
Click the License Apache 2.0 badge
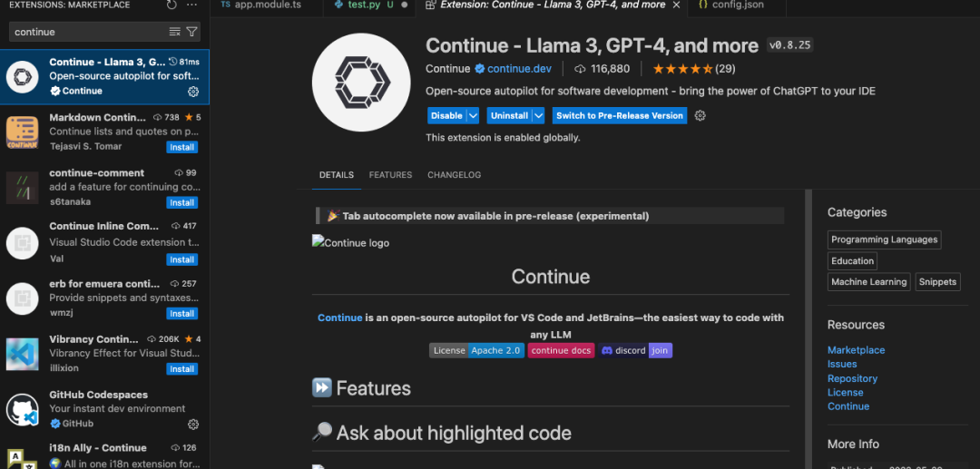coord(477,350)
